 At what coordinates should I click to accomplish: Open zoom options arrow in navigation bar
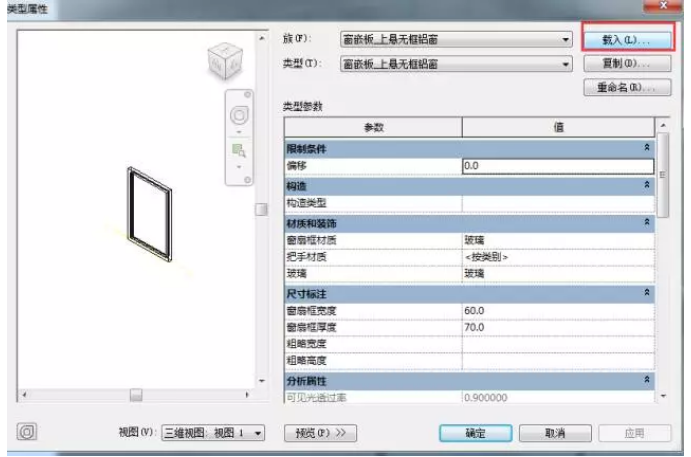click(239, 167)
